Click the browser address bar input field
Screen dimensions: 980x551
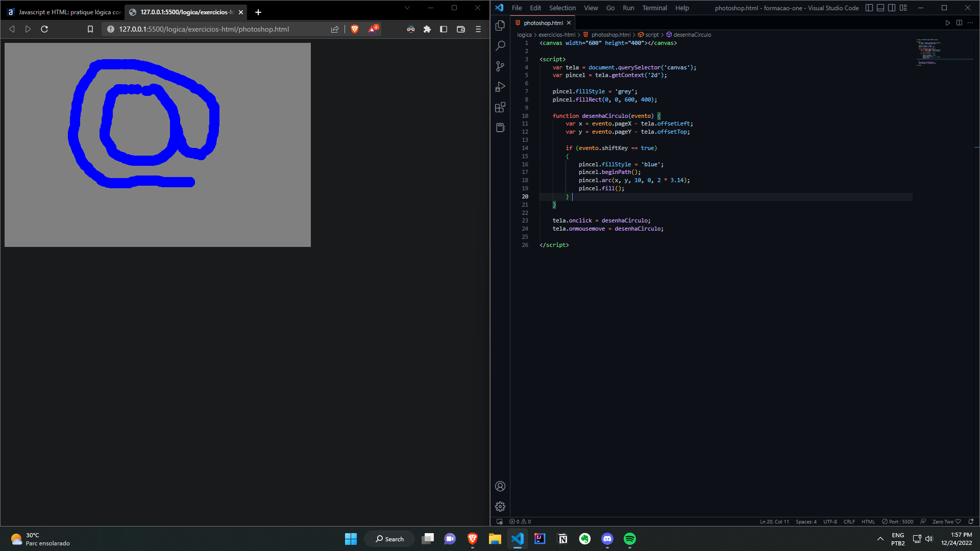click(203, 29)
